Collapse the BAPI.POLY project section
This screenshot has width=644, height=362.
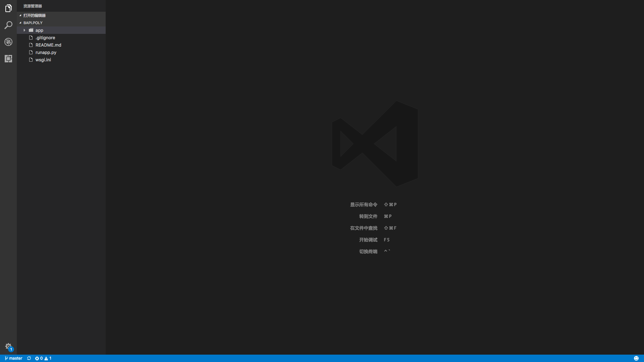tap(33, 23)
